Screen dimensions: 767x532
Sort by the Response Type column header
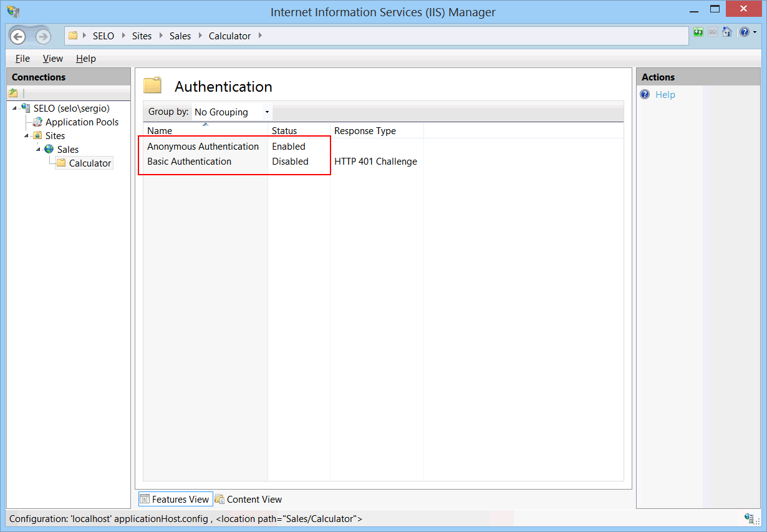(377, 130)
